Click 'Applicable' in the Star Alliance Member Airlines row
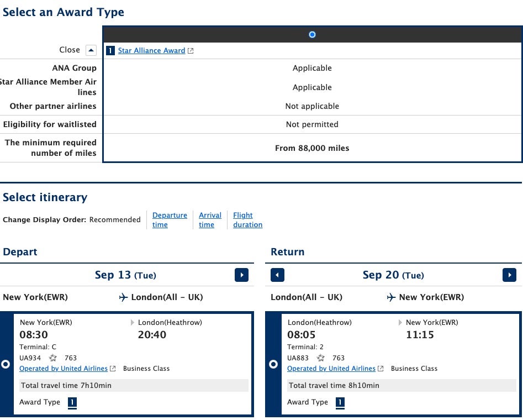523x420 pixels. 312,87
